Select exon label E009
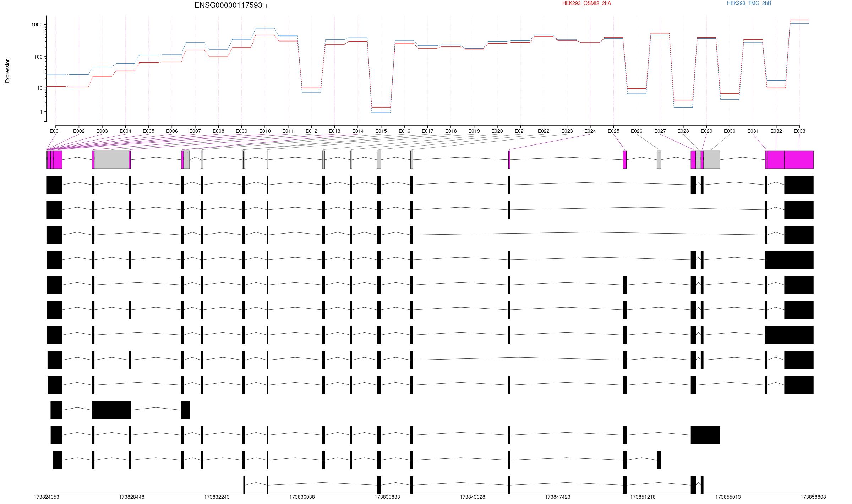Viewport: 852px width, 504px height. click(x=241, y=131)
